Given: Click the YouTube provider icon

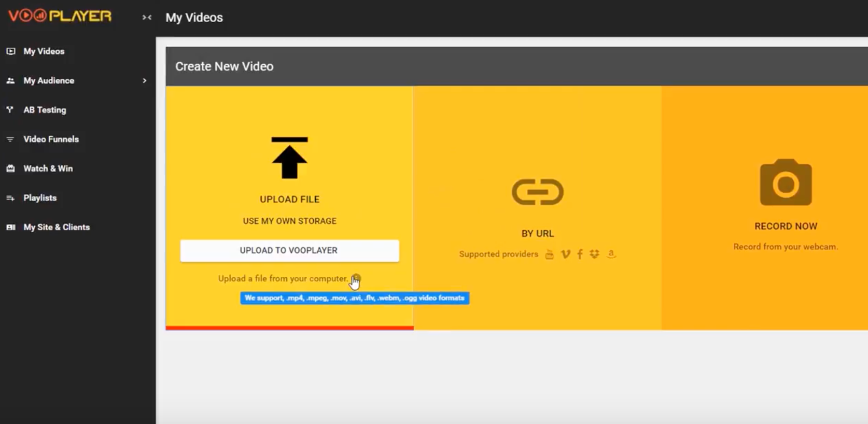Looking at the screenshot, I should click(x=550, y=254).
